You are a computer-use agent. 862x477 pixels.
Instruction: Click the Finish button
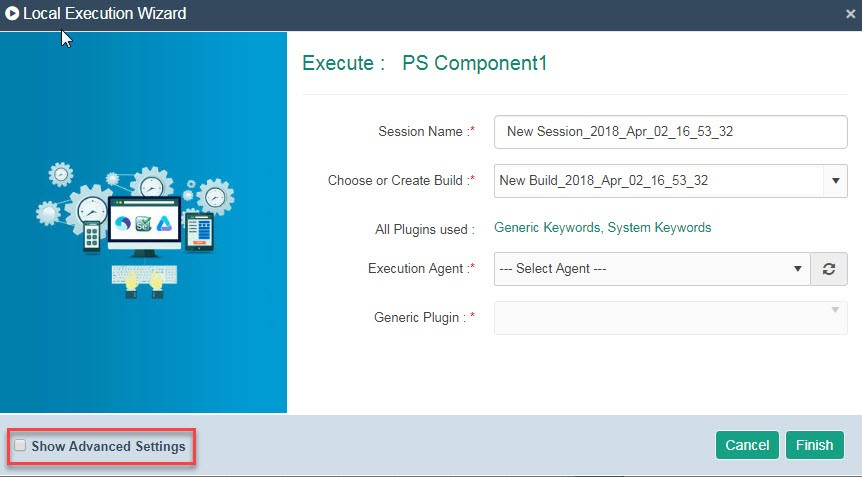pos(815,445)
